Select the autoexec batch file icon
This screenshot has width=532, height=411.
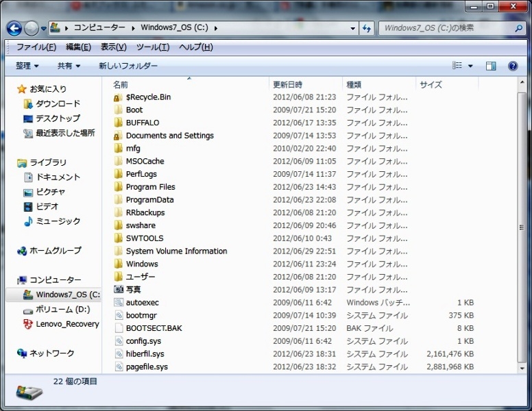pyautogui.click(x=119, y=303)
